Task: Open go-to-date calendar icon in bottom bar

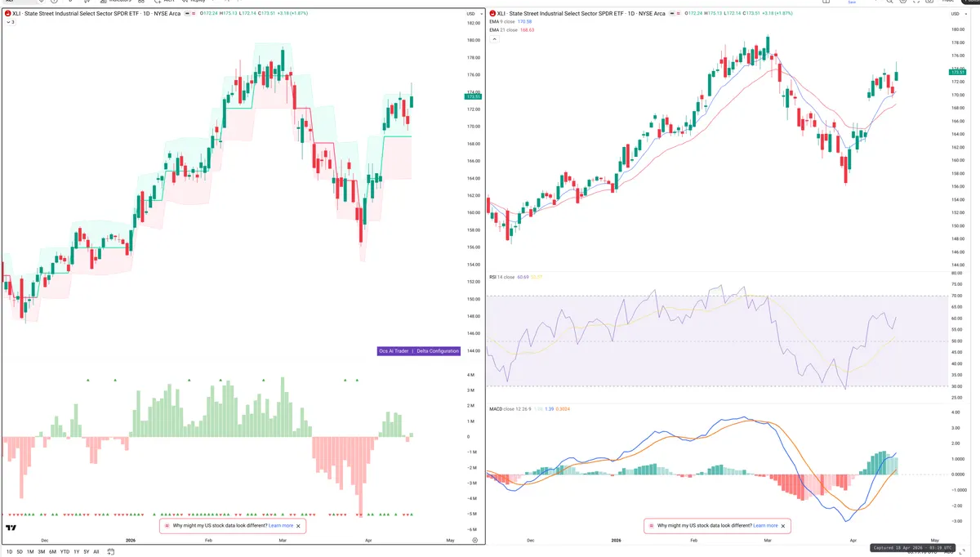Action: coord(110,552)
